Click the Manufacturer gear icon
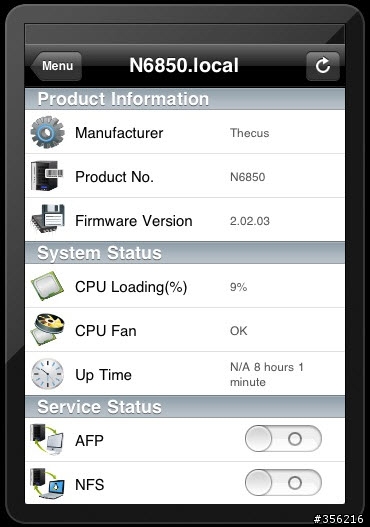The image size is (370, 527). coord(47,132)
